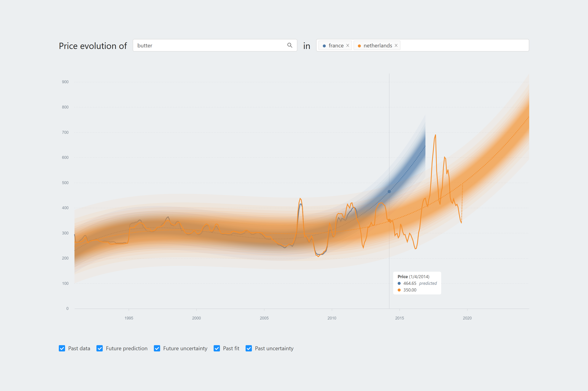
Task: Disable the Future uncertainty checkbox
Action: tap(157, 348)
